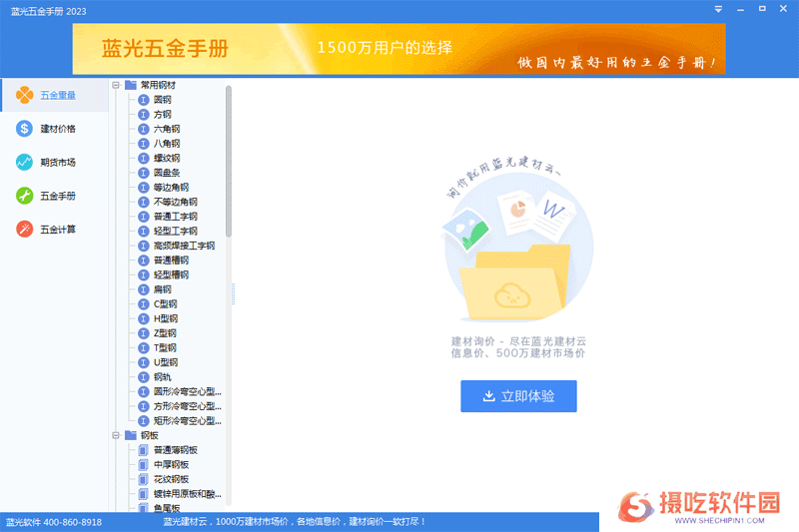Open the 不等边角钢 entry
The height and width of the screenshot is (532, 799).
point(176,202)
